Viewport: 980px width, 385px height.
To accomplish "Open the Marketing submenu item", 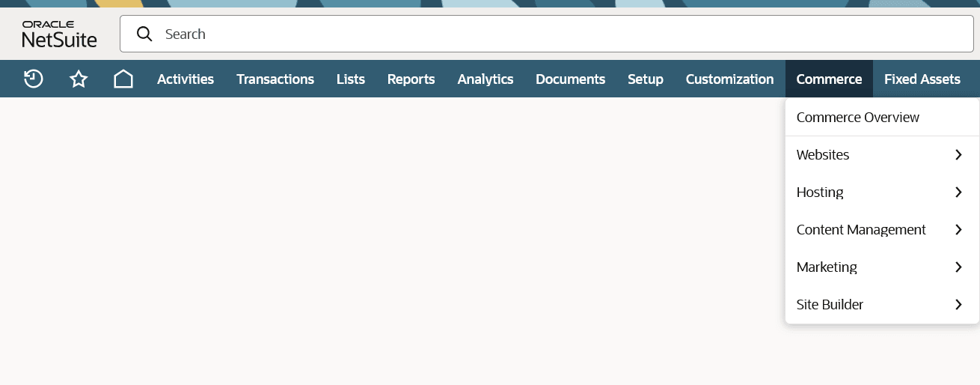I will [x=882, y=267].
